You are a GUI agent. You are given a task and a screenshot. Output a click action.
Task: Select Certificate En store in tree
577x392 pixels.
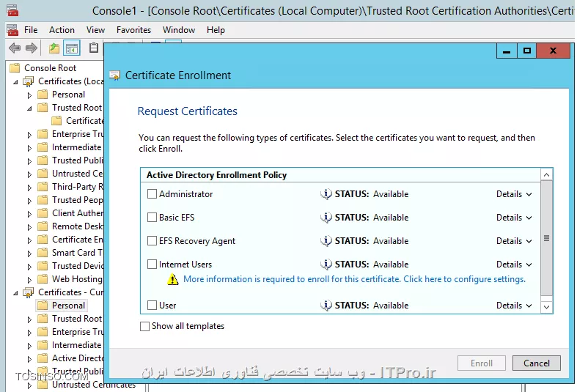pyautogui.click(x=77, y=240)
